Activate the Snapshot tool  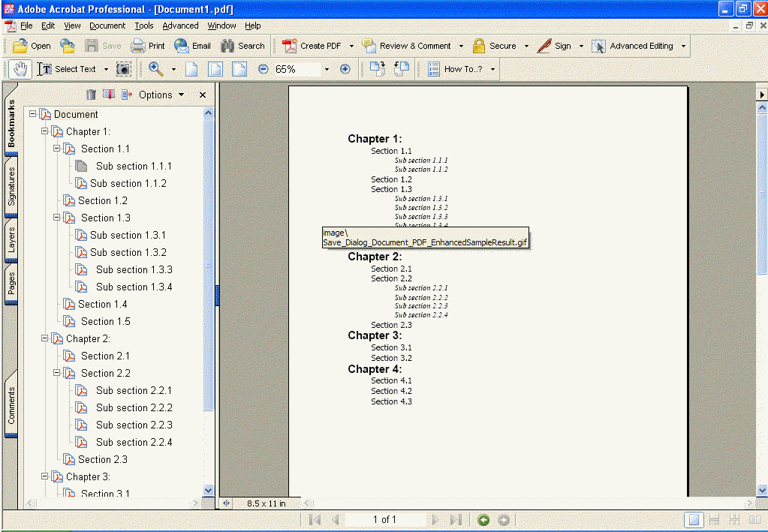click(122, 69)
